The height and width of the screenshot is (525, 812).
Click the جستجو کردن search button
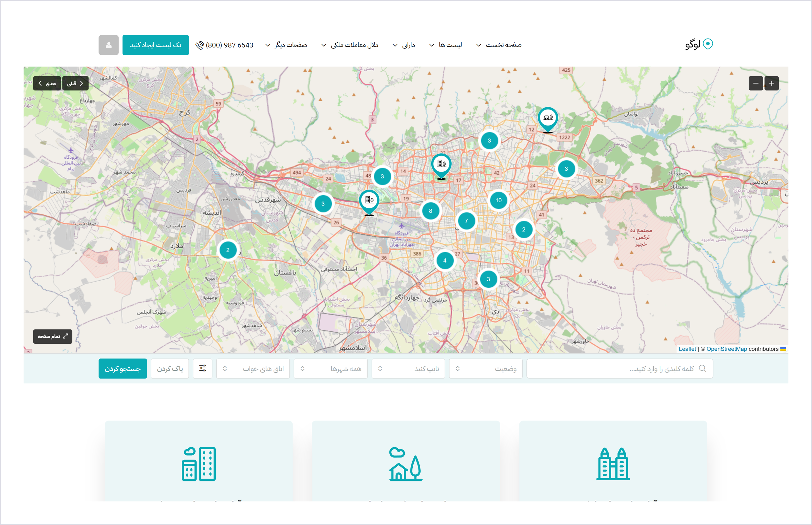(123, 369)
